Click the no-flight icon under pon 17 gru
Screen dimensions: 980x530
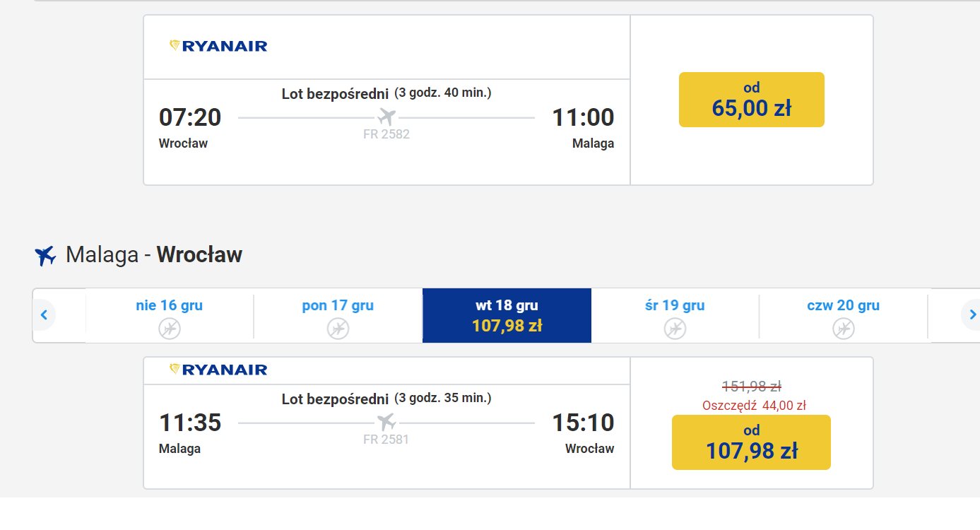pyautogui.click(x=338, y=329)
